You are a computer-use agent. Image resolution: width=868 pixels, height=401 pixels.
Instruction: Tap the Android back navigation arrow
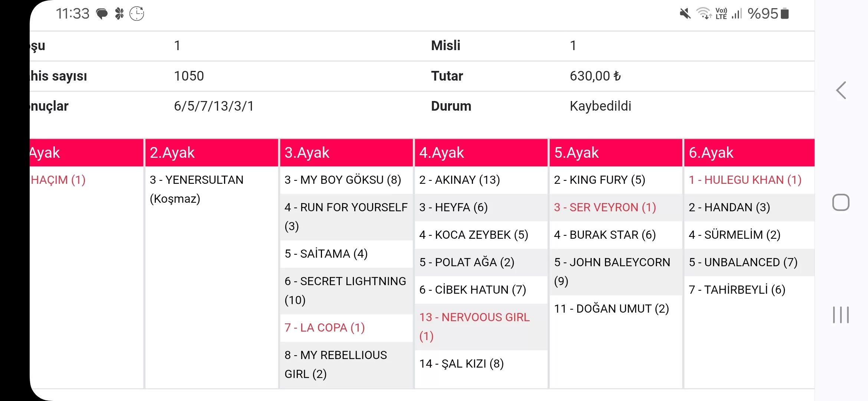[841, 90]
